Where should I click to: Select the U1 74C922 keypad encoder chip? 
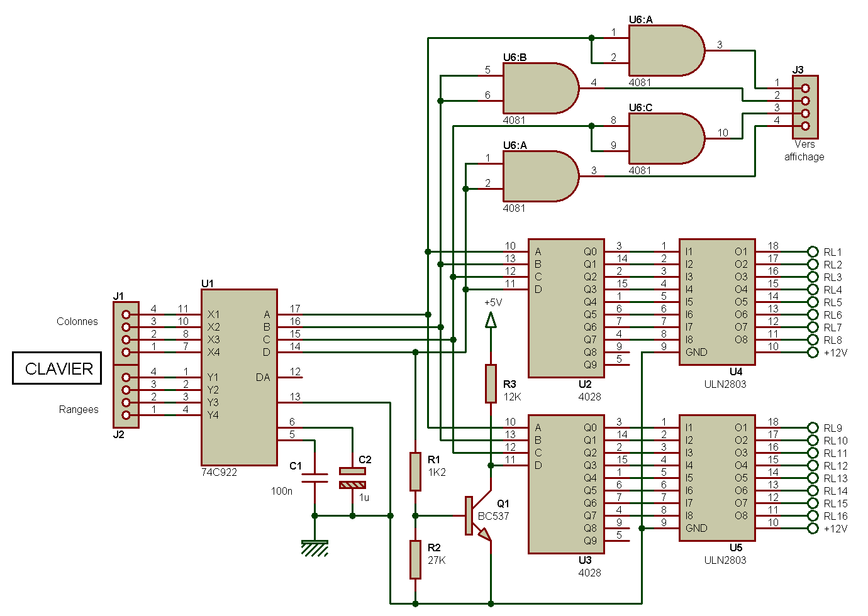pyautogui.click(x=239, y=377)
